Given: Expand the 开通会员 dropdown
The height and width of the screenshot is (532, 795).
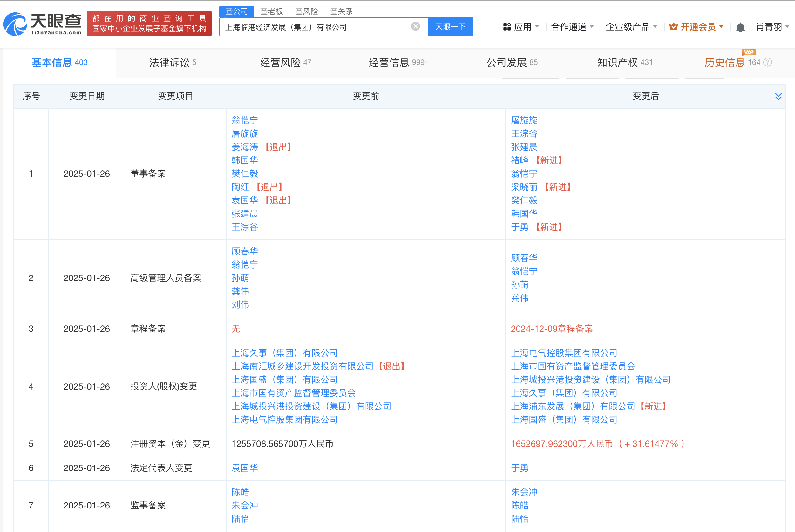Looking at the screenshot, I should pos(696,27).
